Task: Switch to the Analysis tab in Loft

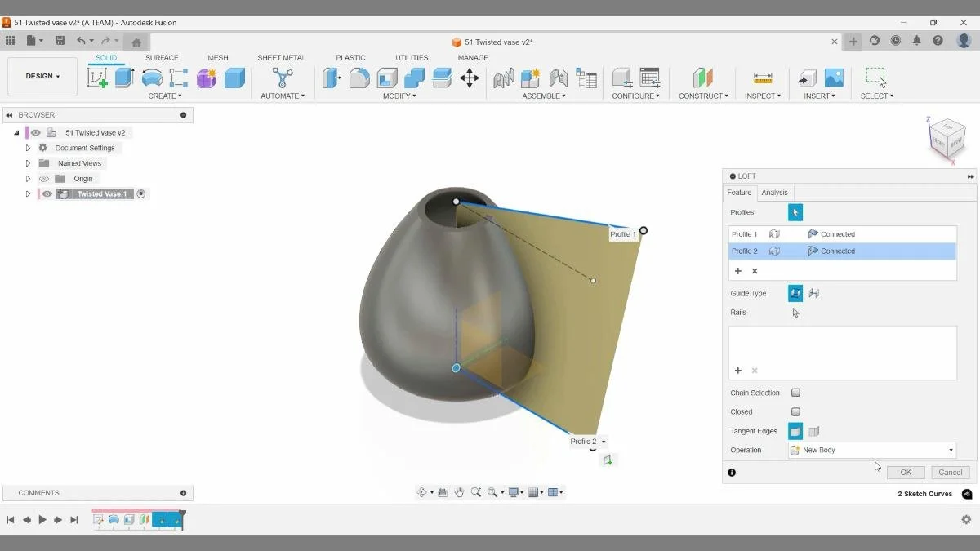Action: (x=774, y=193)
